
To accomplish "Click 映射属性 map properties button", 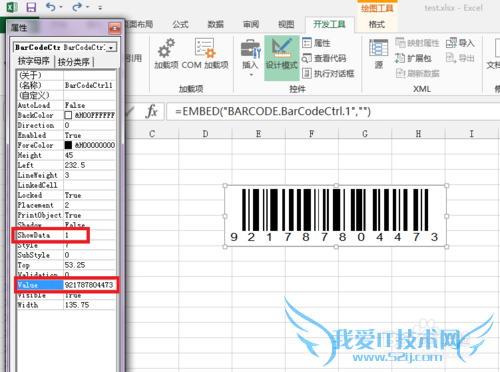I will click(417, 43).
